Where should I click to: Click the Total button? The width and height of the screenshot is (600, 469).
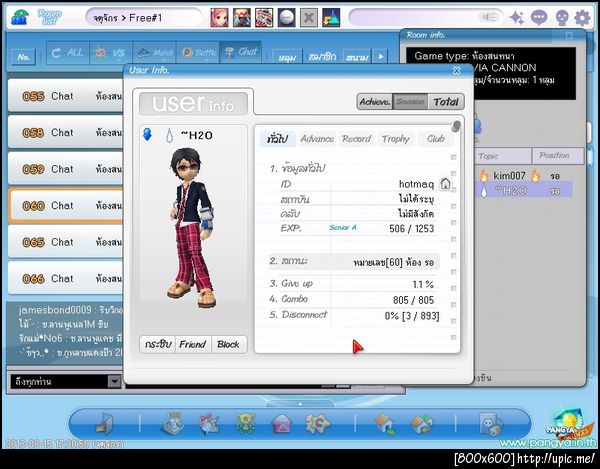(446, 102)
